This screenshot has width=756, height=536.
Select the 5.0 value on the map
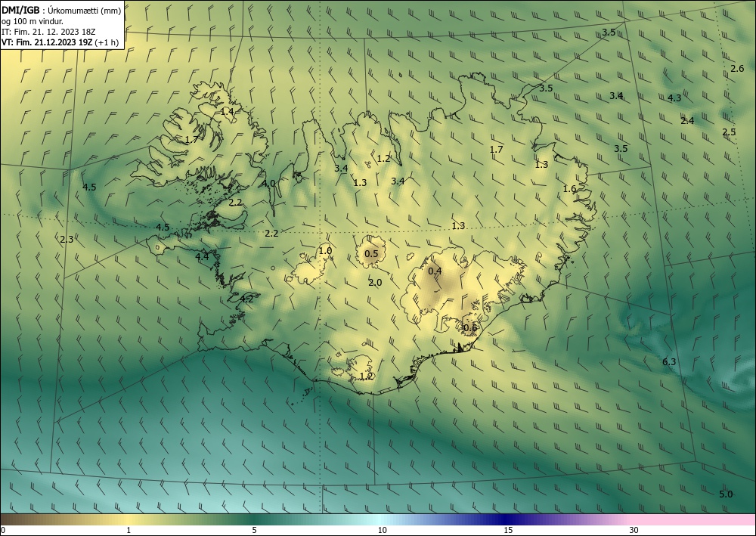726,494
